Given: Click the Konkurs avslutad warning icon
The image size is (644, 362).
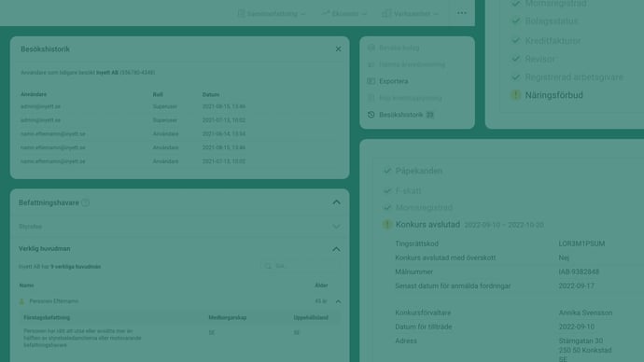Looking at the screenshot, I should 387,225.
